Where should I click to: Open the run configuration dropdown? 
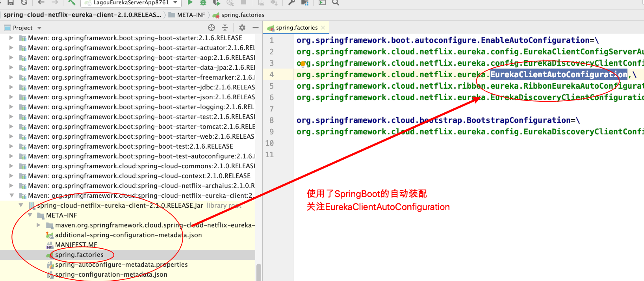pyautogui.click(x=176, y=3)
